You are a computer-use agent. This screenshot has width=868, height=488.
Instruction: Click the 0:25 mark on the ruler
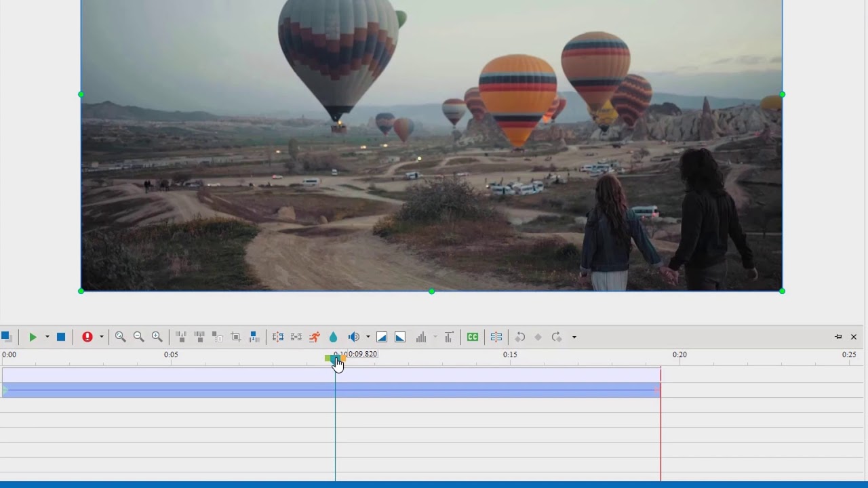point(849,354)
